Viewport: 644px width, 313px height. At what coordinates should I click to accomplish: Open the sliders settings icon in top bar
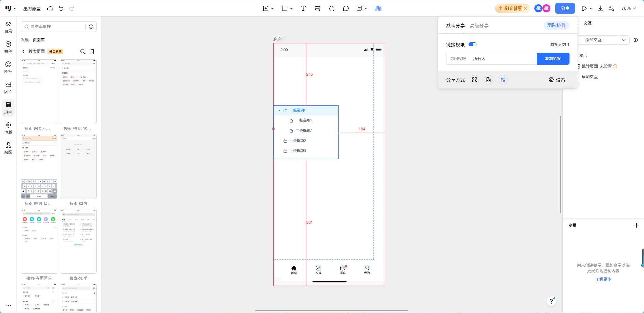pos(611,8)
